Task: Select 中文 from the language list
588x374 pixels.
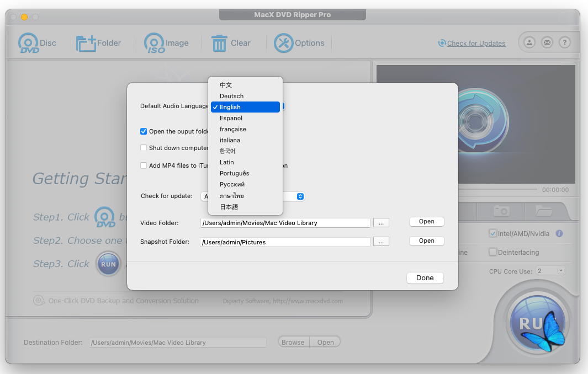Action: tap(245, 85)
